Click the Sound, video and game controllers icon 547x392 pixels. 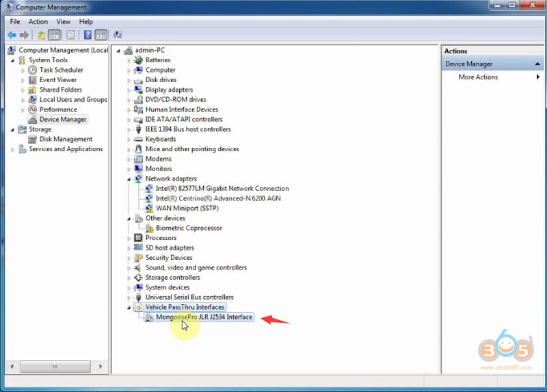(x=139, y=267)
